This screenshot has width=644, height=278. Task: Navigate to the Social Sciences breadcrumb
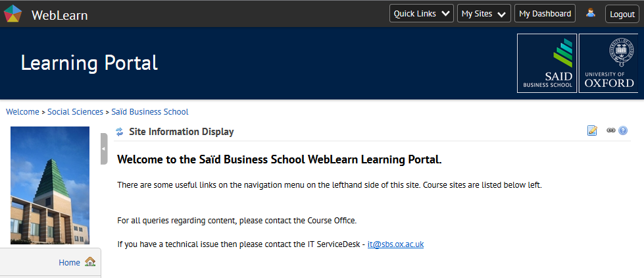point(75,112)
